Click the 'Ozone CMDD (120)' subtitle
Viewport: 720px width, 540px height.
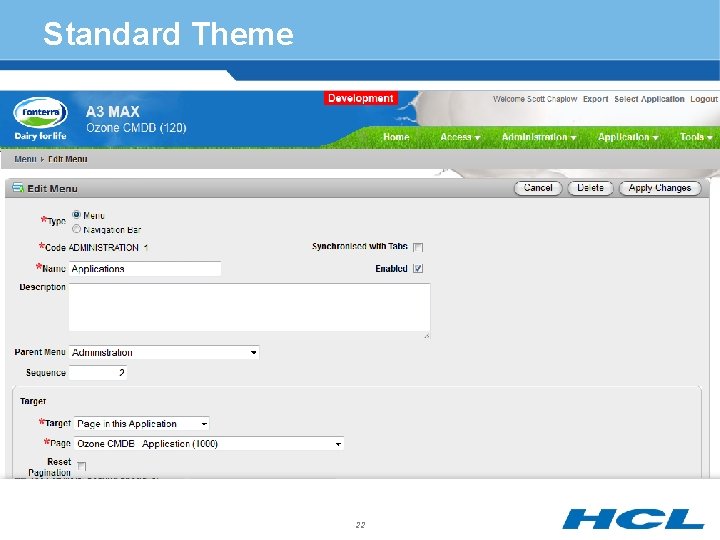coord(136,128)
